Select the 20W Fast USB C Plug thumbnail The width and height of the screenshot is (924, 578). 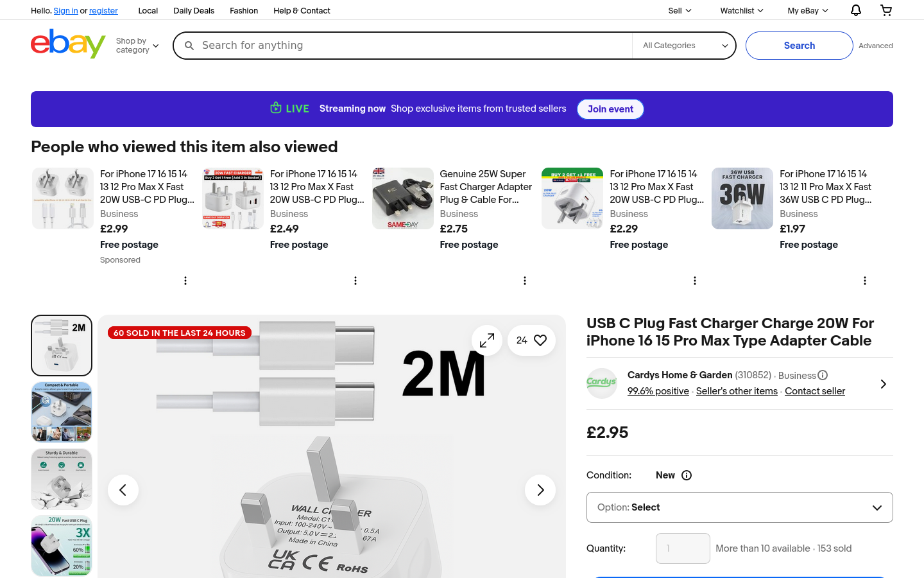tap(61, 545)
